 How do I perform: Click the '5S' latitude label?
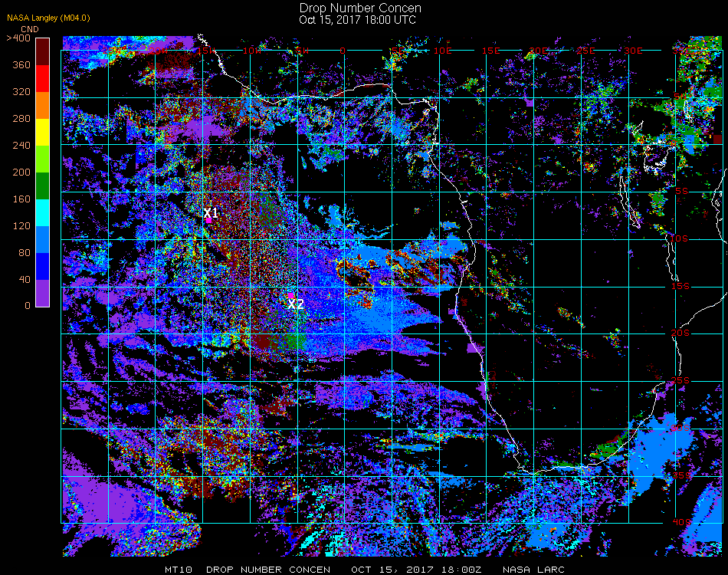pyautogui.click(x=682, y=192)
